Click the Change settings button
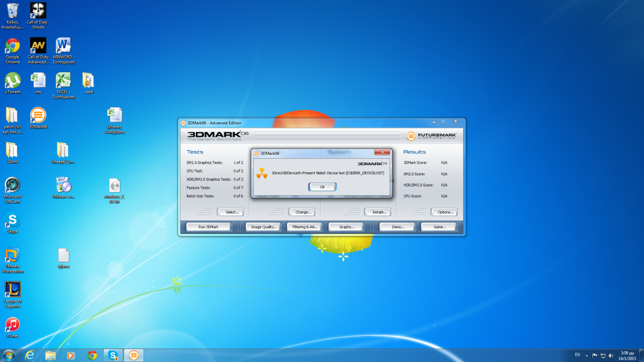This screenshot has width=644, height=362. [302, 212]
